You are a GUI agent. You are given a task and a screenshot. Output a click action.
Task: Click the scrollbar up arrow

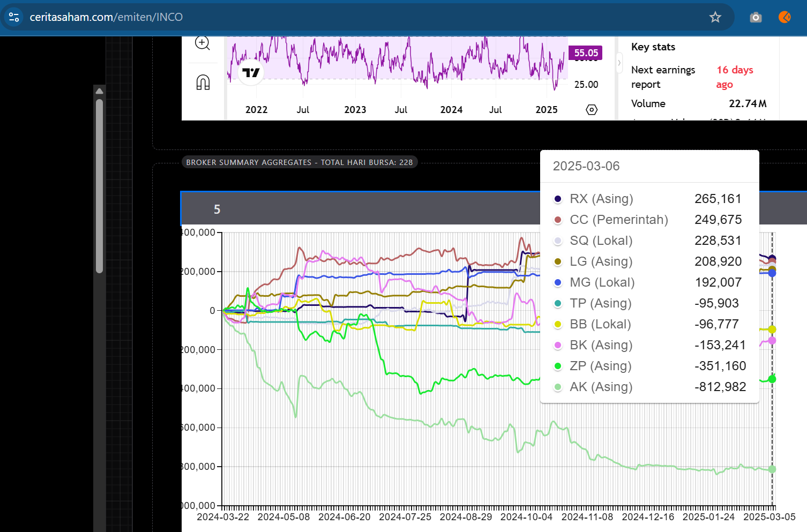(99, 91)
